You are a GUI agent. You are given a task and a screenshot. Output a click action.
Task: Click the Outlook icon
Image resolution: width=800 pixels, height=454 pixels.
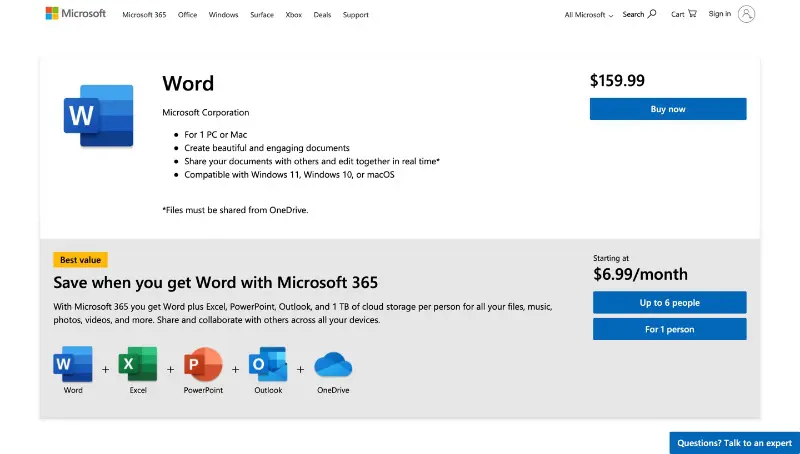click(x=268, y=365)
